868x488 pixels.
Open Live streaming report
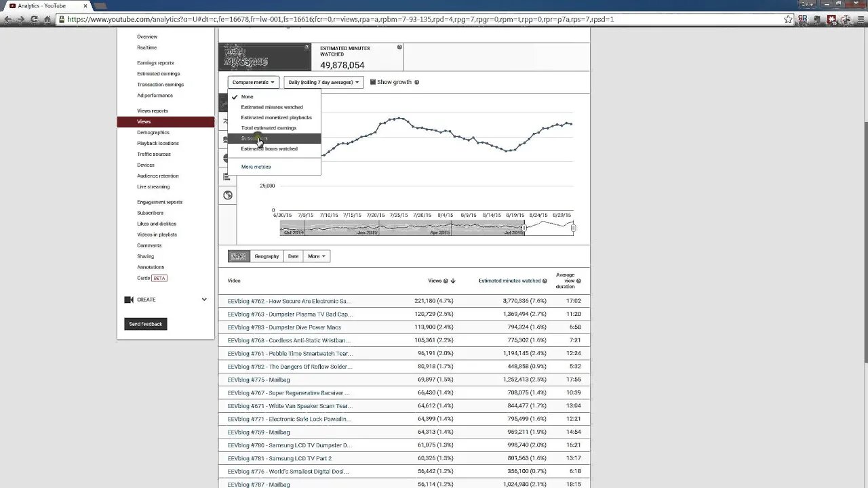pos(153,186)
